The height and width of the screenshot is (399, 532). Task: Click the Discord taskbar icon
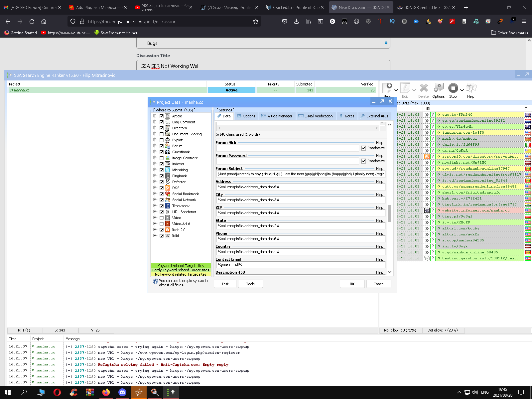122,392
